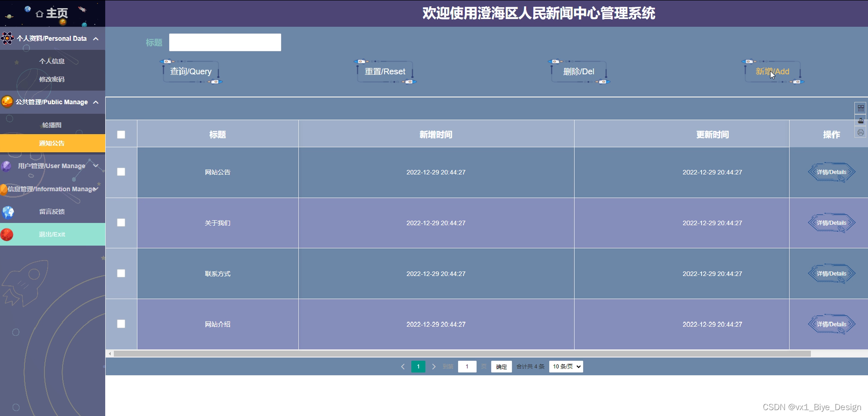Image resolution: width=868 pixels, height=416 pixels.
Task: Click the 标题 column header
Action: [x=218, y=135]
